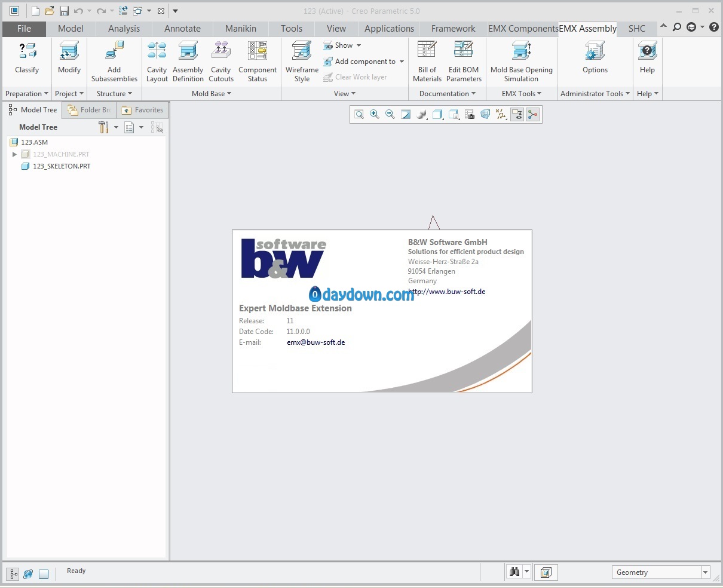The image size is (723, 588).
Task: Click Save icon in quick access toolbar
Action: (65, 11)
